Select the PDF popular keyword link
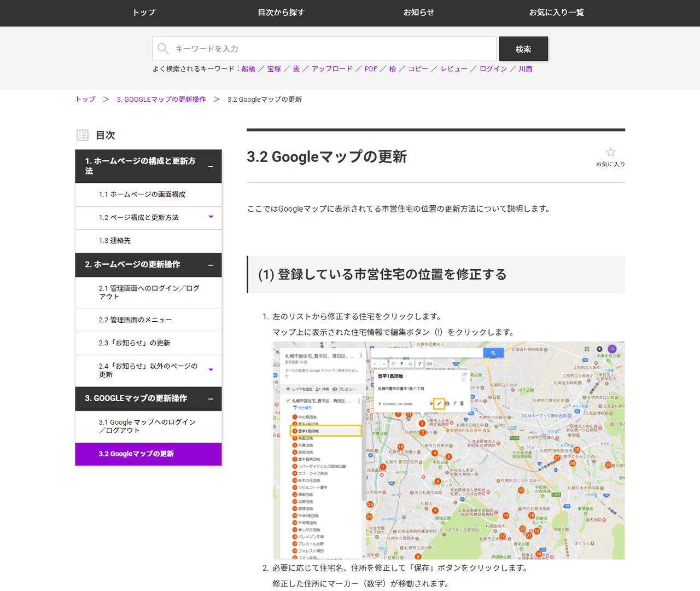The height and width of the screenshot is (591, 700). pos(371,69)
